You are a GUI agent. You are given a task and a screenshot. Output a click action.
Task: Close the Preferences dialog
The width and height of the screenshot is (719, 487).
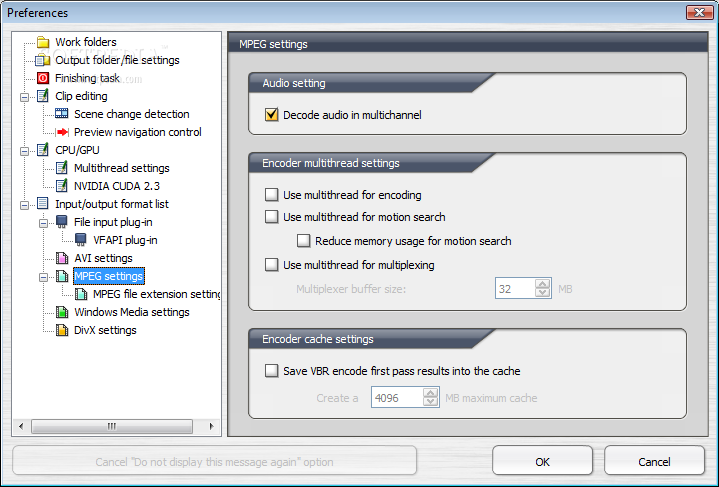(699, 12)
